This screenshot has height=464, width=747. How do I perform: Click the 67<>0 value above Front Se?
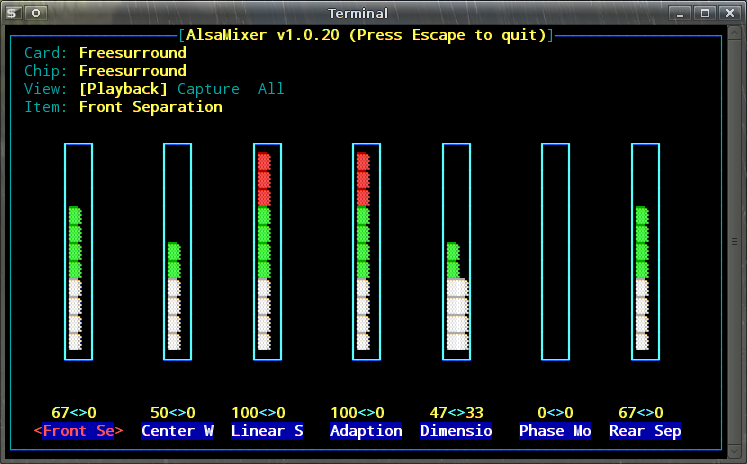tap(74, 413)
